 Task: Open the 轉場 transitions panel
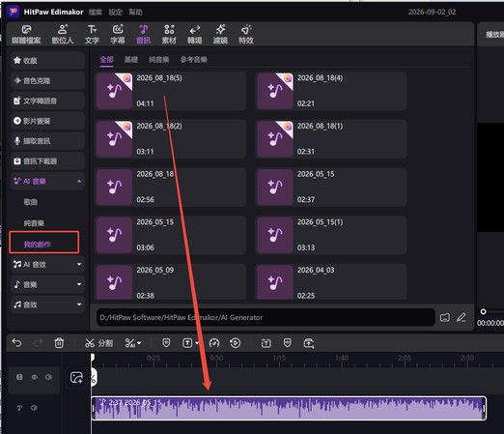195,35
